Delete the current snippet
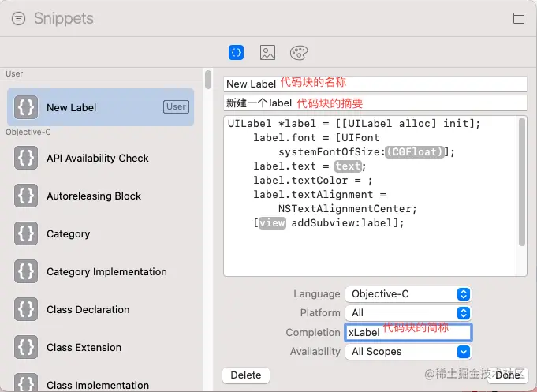The width and height of the screenshot is (537, 392). click(246, 375)
